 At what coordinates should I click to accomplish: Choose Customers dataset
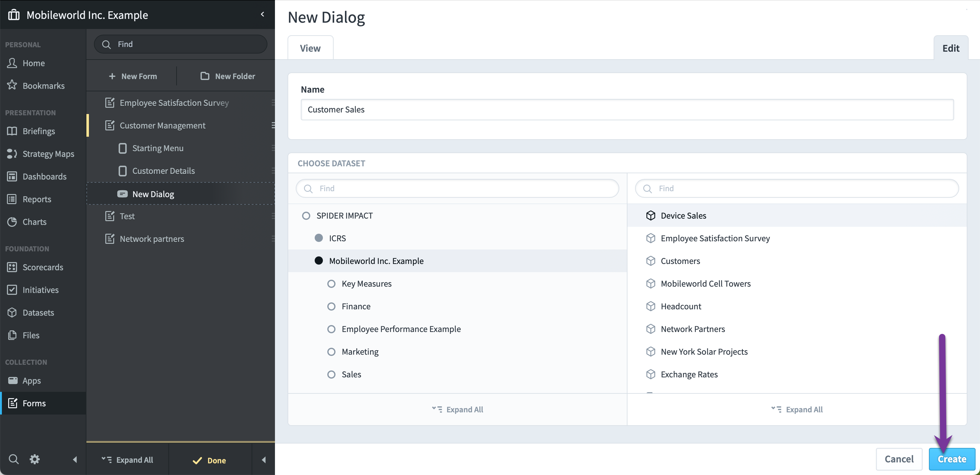[796, 261]
